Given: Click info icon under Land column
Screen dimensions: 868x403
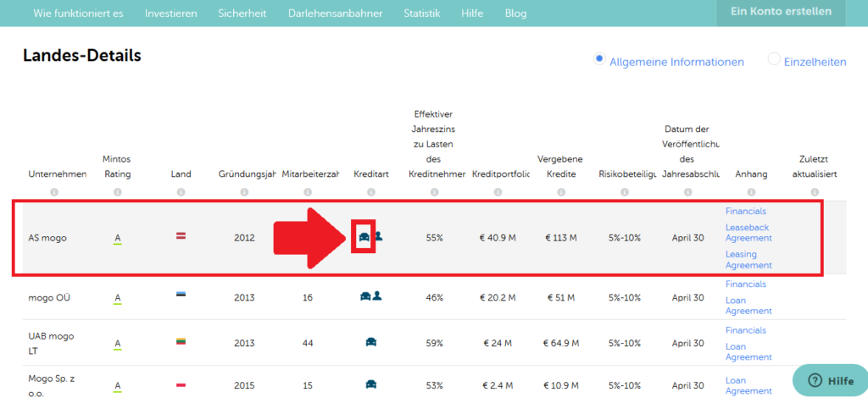Looking at the screenshot, I should [181, 192].
